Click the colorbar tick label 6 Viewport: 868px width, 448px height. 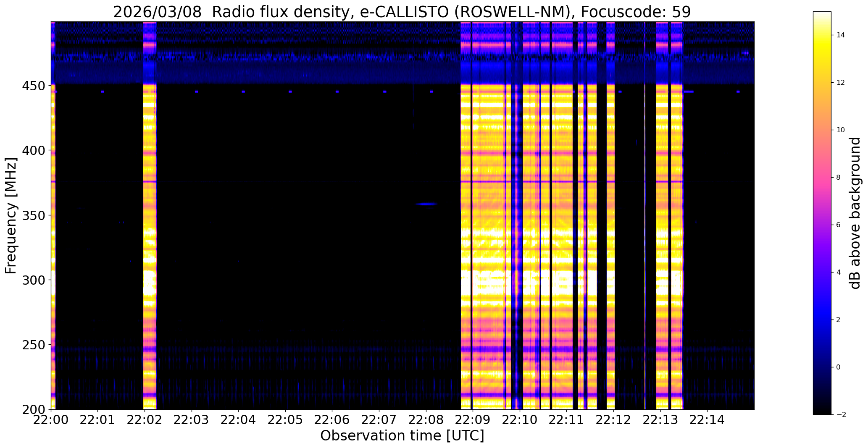point(839,225)
